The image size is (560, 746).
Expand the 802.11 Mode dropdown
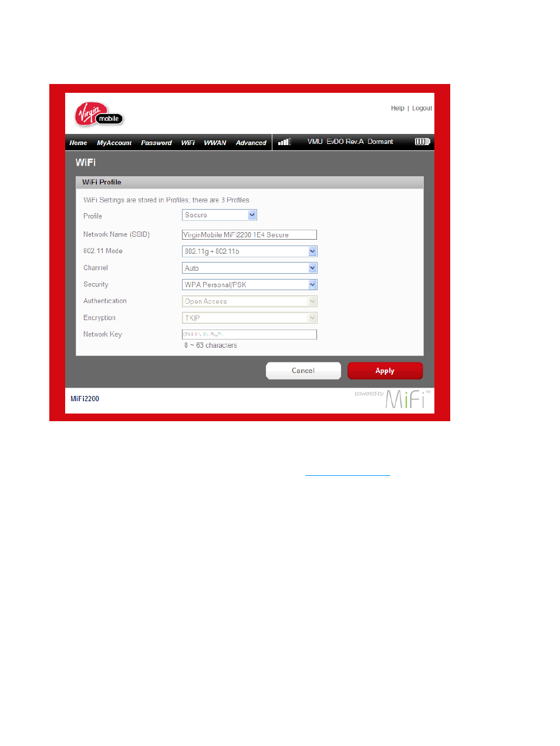tap(249, 251)
